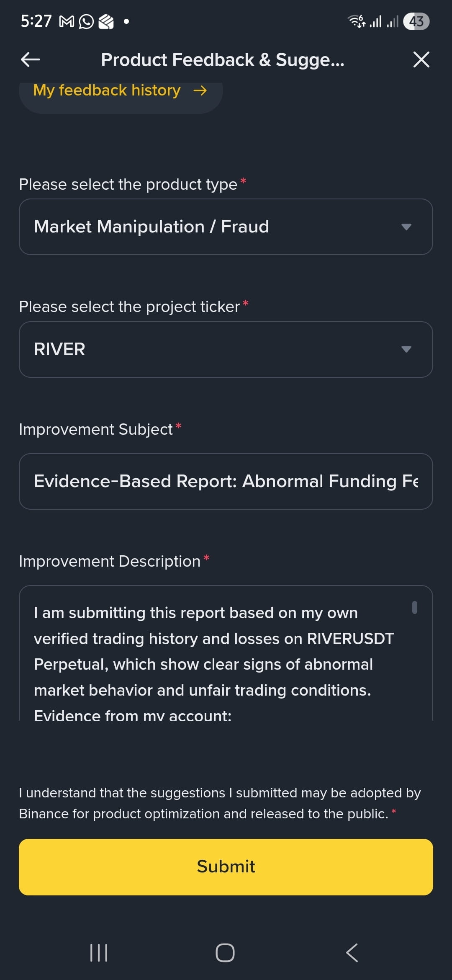Tap the arrow beside My feedback history
The image size is (452, 980).
click(200, 90)
